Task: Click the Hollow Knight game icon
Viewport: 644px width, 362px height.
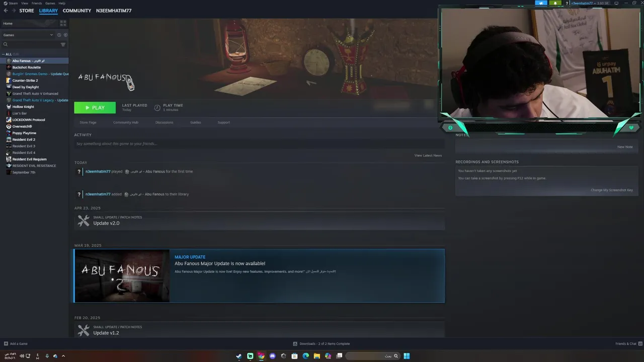Action: (9, 107)
